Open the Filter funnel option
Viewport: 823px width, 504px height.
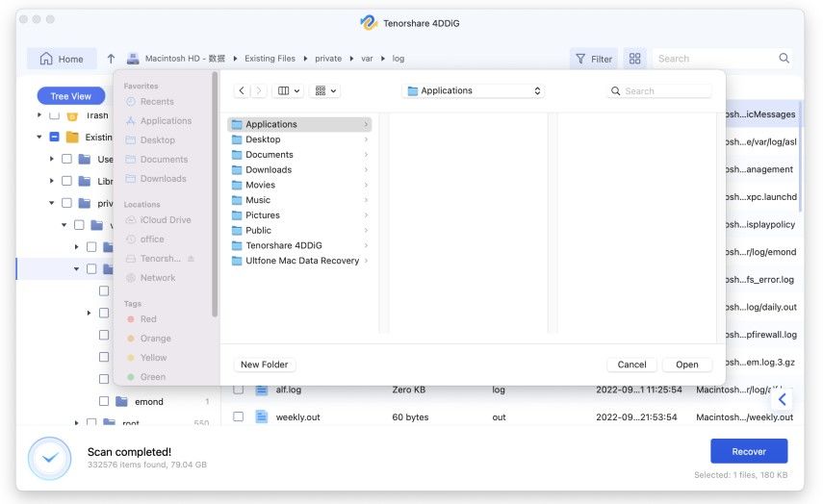[x=593, y=59]
